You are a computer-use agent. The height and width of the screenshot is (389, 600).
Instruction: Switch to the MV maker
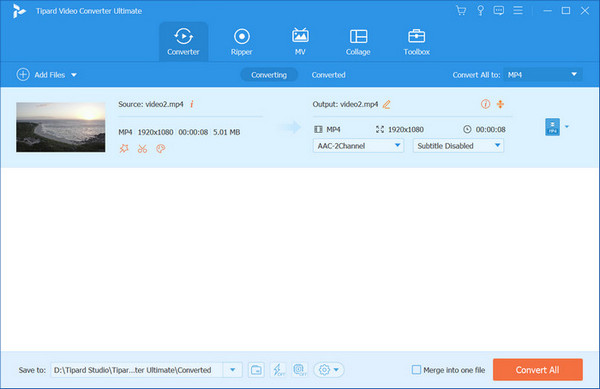[300, 42]
